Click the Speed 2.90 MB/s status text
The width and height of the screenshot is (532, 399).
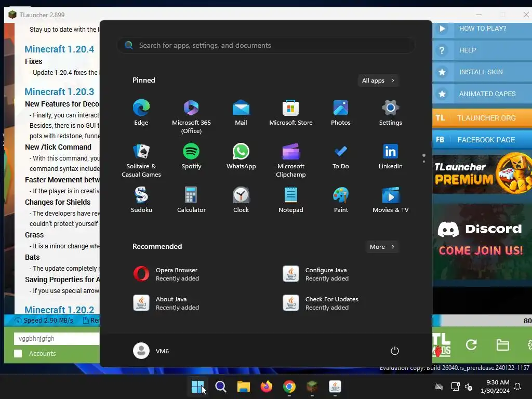48,320
